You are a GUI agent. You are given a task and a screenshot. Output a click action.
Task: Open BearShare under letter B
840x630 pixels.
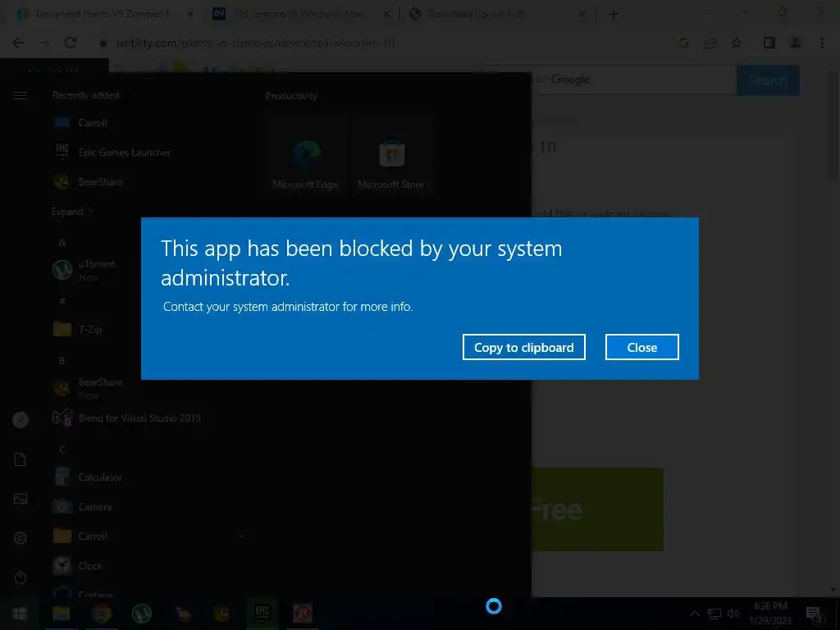pos(87,388)
